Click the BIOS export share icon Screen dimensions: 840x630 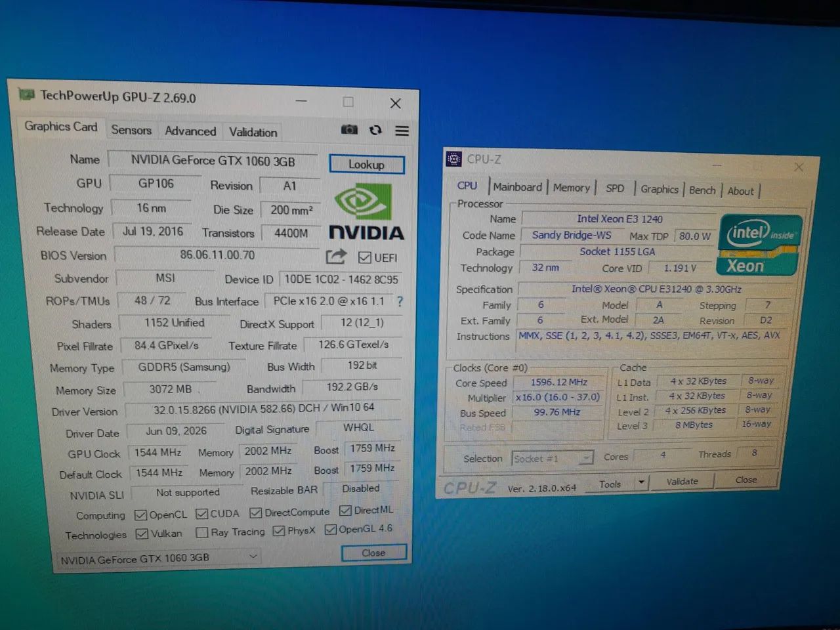click(336, 257)
